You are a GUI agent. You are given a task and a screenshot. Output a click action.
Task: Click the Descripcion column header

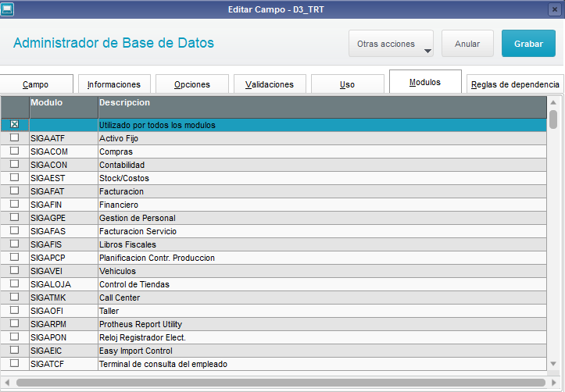coord(323,107)
